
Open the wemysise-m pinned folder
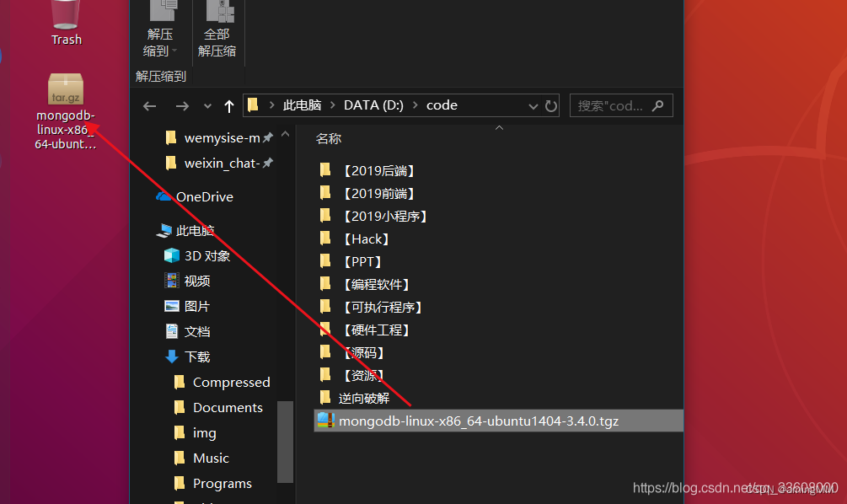point(218,138)
